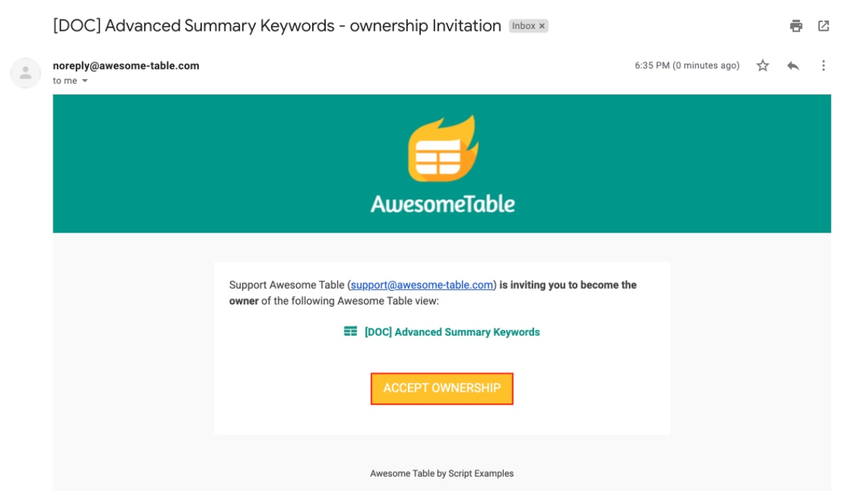Viewport: 859px width, 504px height.
Task: Reply using the arrow icon
Action: [793, 66]
